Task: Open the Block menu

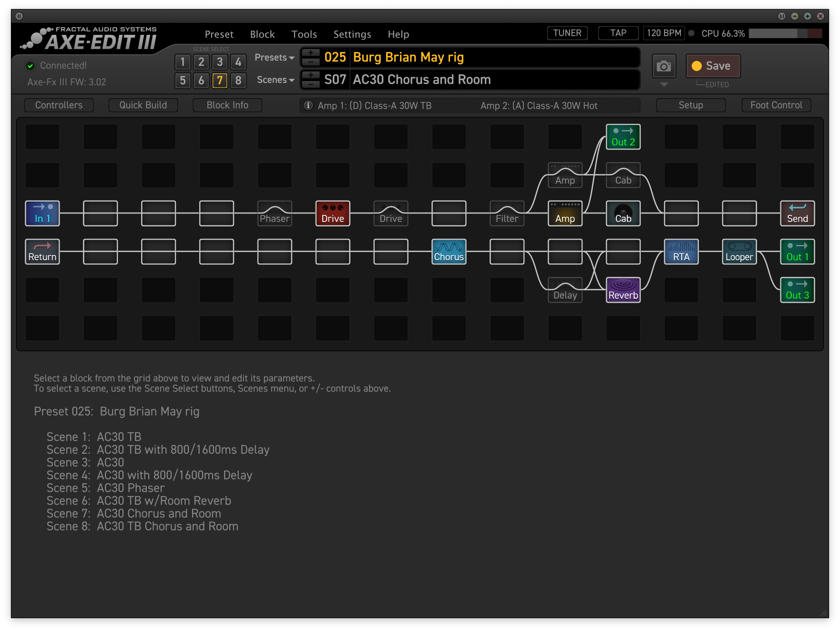Action: [x=262, y=34]
